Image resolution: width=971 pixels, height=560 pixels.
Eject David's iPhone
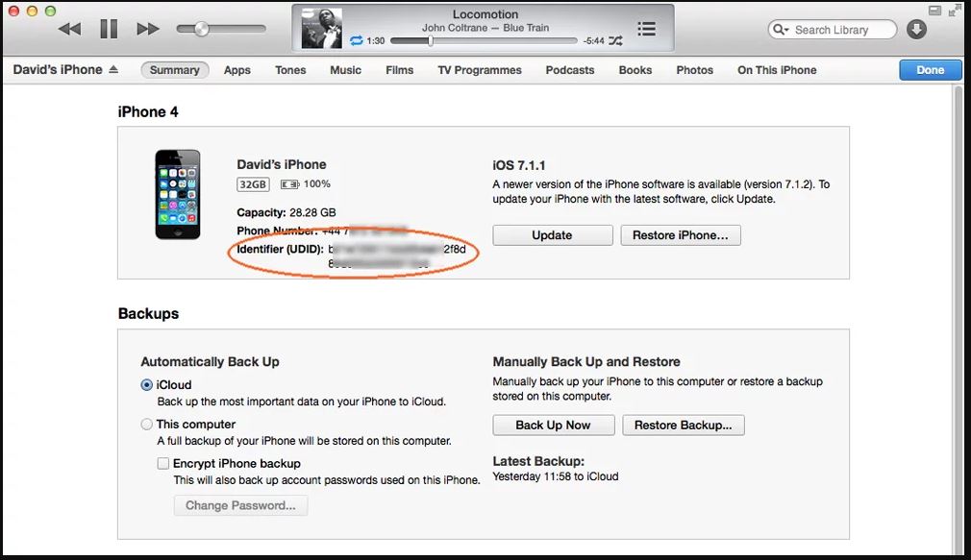click(113, 70)
